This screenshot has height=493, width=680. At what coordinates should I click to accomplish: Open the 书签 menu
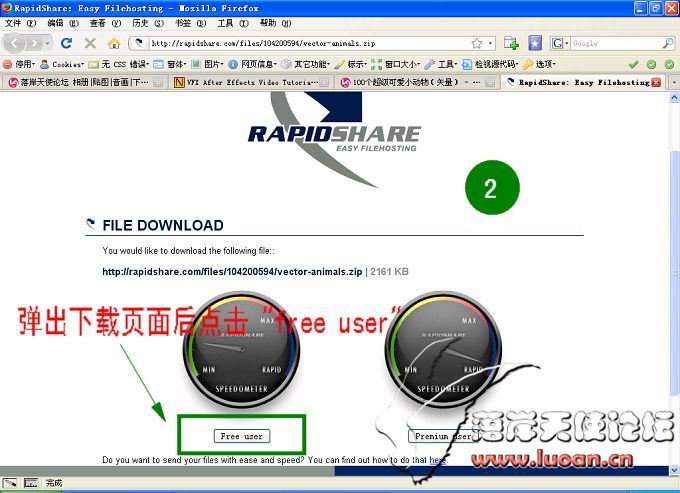(190, 23)
